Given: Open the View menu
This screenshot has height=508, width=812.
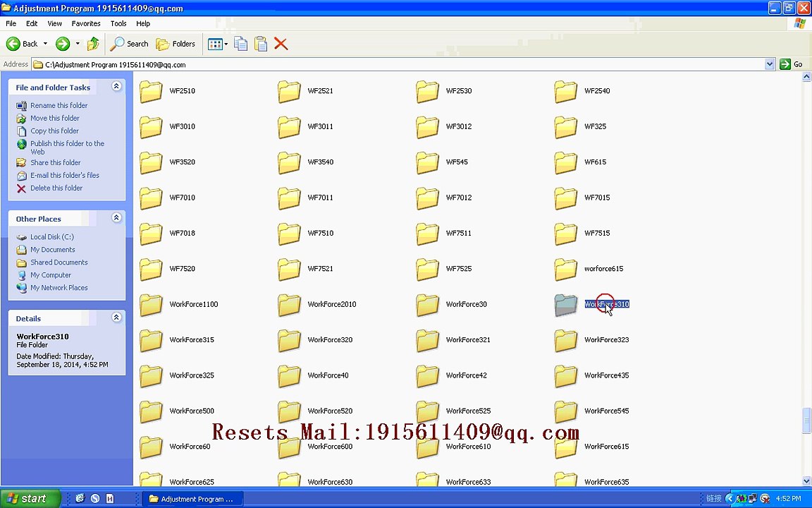Looking at the screenshot, I should coord(54,23).
